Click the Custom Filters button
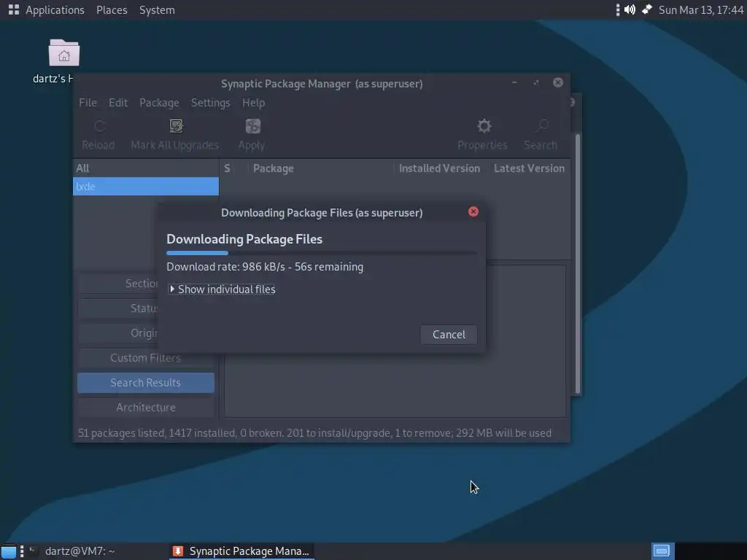Image resolution: width=747 pixels, height=560 pixels. (x=146, y=357)
